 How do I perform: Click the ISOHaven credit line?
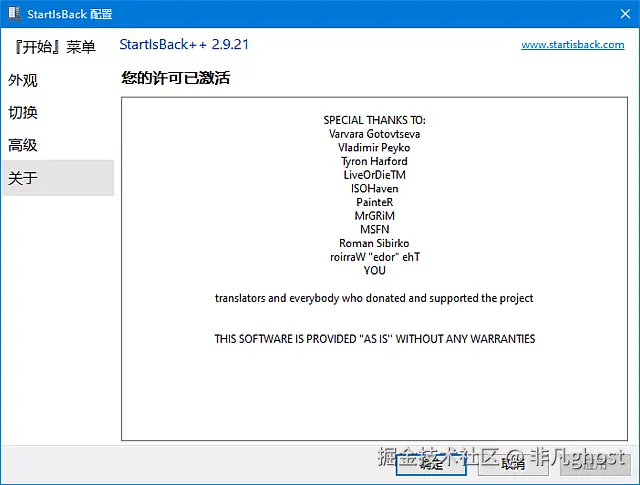[374, 189]
